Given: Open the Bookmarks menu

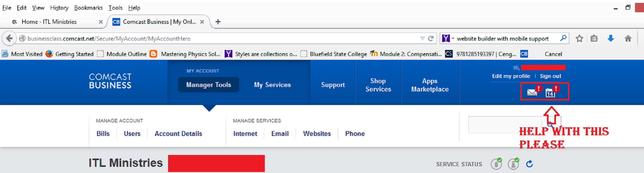Looking at the screenshot, I should point(88,8).
